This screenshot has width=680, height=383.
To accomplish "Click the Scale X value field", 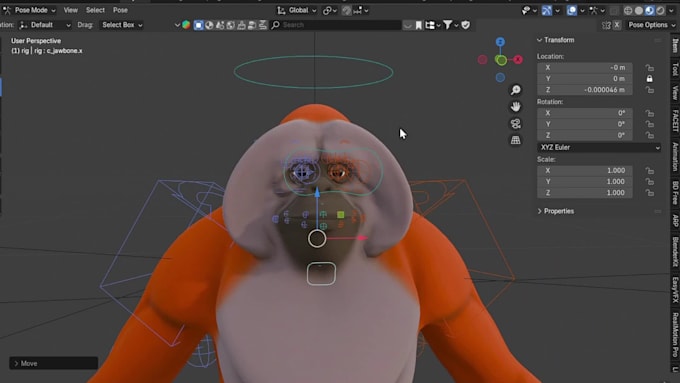I will (585, 170).
